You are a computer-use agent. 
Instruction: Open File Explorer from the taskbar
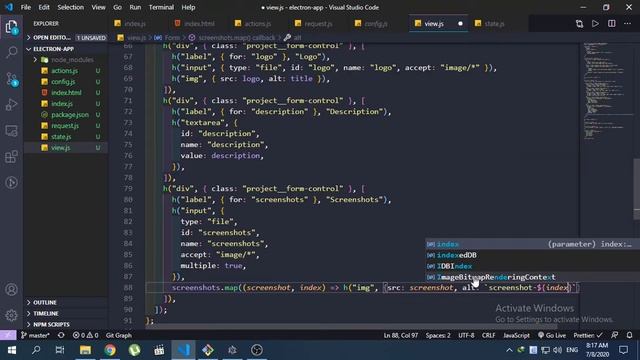tap(85, 350)
